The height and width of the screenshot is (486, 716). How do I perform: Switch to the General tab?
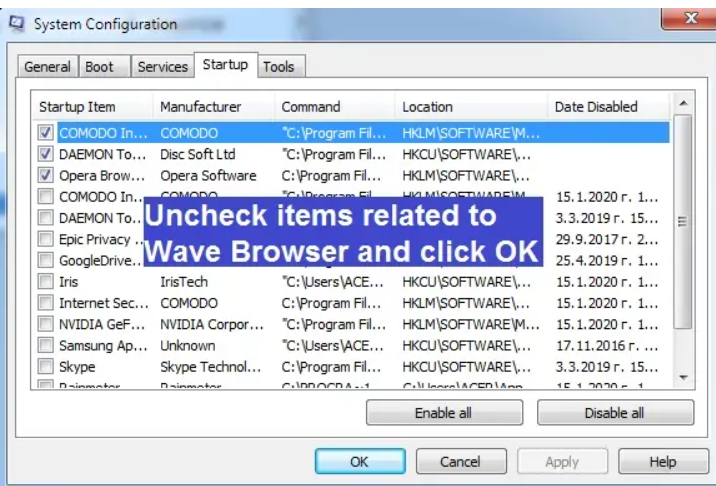click(x=47, y=67)
